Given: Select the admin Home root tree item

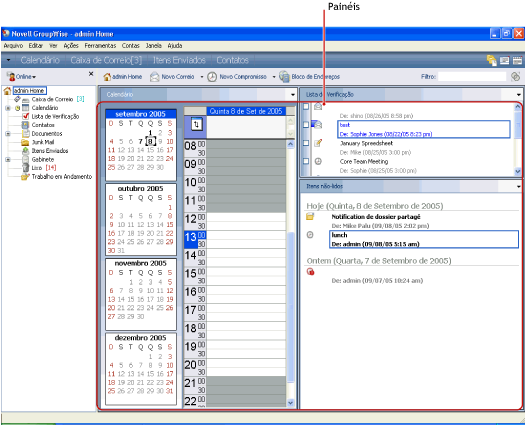Looking at the screenshot, I should click(x=29, y=91).
